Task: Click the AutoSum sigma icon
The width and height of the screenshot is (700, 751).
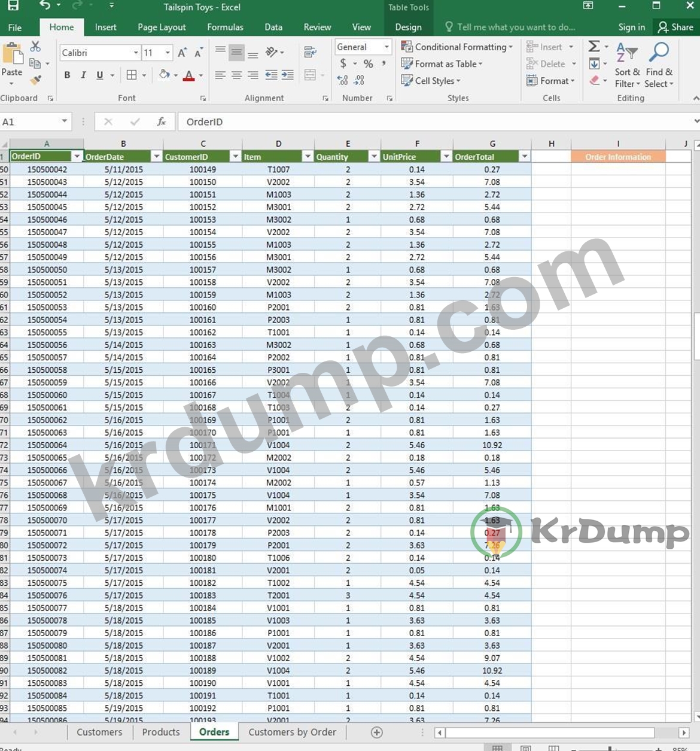Action: click(x=594, y=47)
